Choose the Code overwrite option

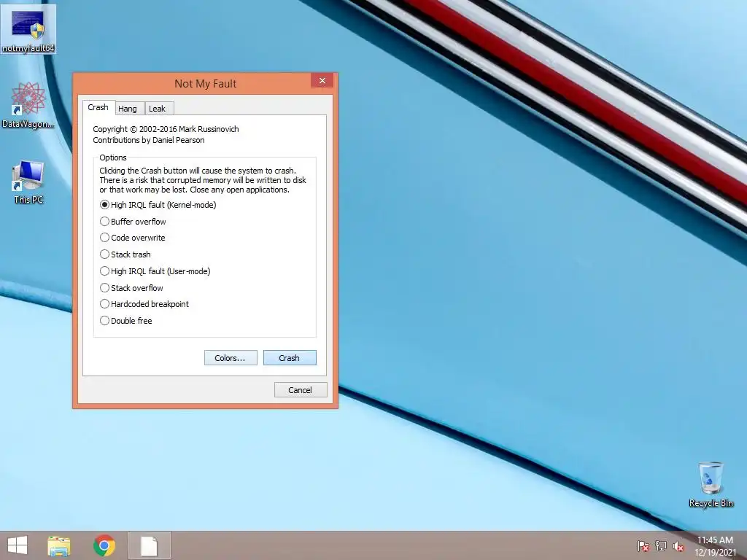point(133,238)
